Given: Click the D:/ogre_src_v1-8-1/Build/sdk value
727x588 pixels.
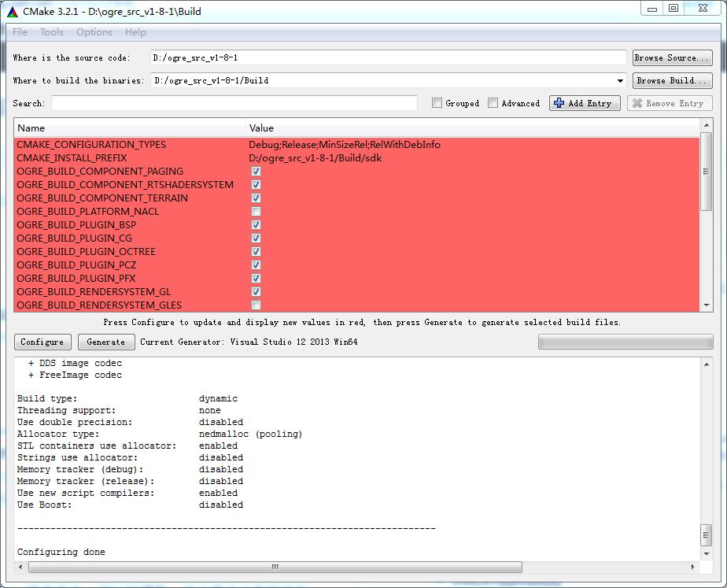Looking at the screenshot, I should (316, 158).
